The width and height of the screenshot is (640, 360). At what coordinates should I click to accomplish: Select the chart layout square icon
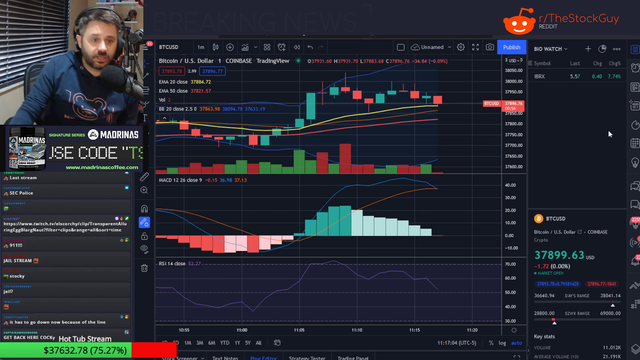400,47
